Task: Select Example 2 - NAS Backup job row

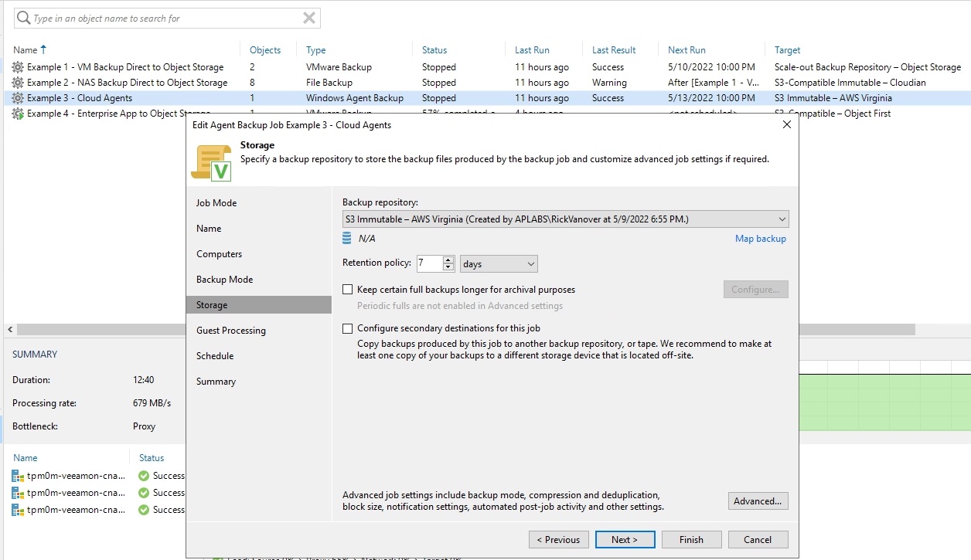Action: pyautogui.click(x=487, y=83)
